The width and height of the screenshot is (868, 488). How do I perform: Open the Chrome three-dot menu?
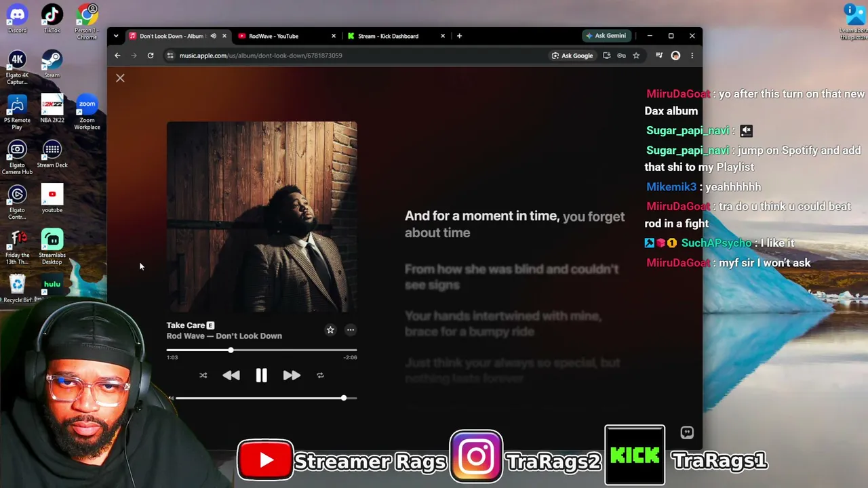pos(692,56)
